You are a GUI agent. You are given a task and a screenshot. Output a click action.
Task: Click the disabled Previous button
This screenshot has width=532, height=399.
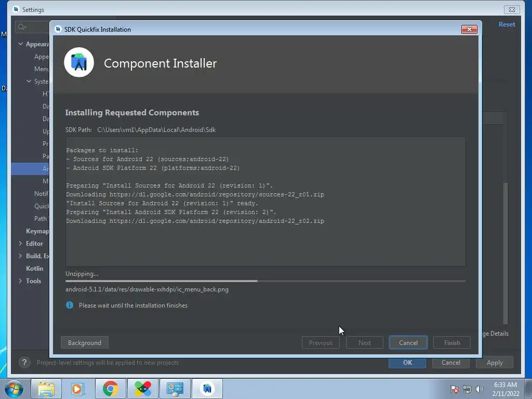click(321, 343)
